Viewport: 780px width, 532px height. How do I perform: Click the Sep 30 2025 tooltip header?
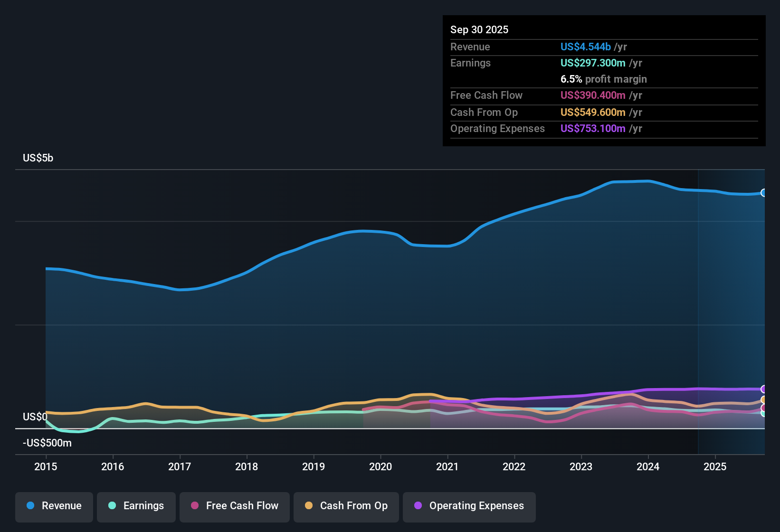coord(479,29)
